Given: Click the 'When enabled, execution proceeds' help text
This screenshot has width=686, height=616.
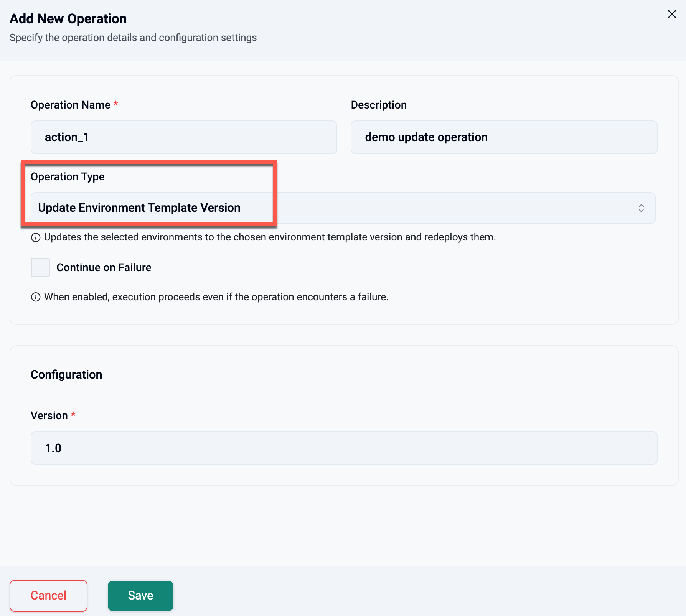Looking at the screenshot, I should point(216,297).
